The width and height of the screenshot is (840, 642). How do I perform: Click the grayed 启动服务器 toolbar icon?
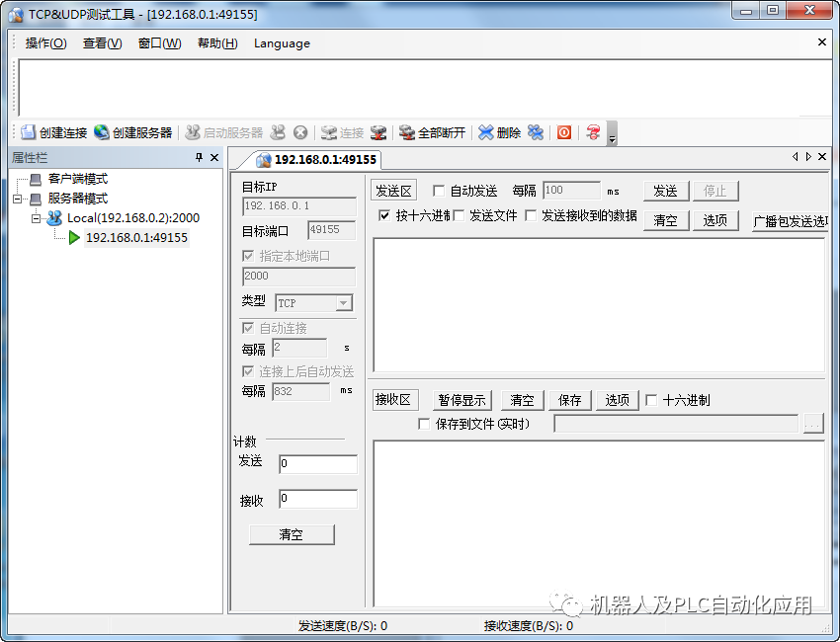[192, 132]
